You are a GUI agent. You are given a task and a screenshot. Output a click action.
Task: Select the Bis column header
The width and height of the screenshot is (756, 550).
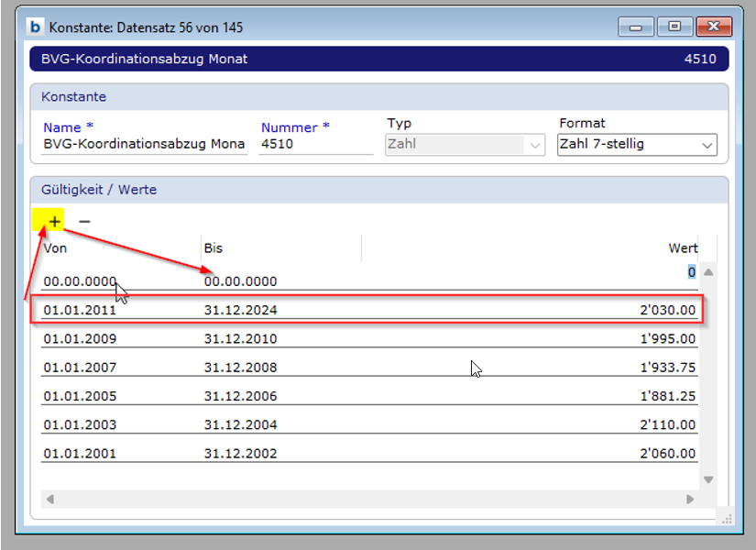(214, 247)
